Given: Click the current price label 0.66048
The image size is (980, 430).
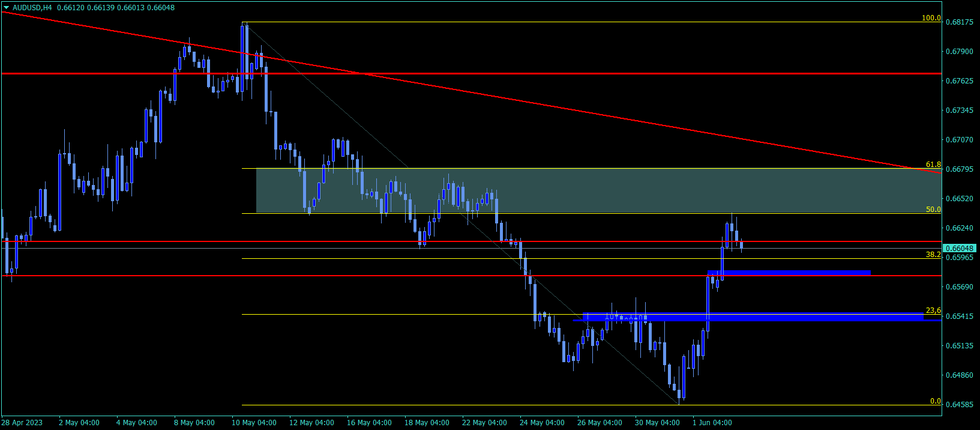Looking at the screenshot, I should click(959, 248).
